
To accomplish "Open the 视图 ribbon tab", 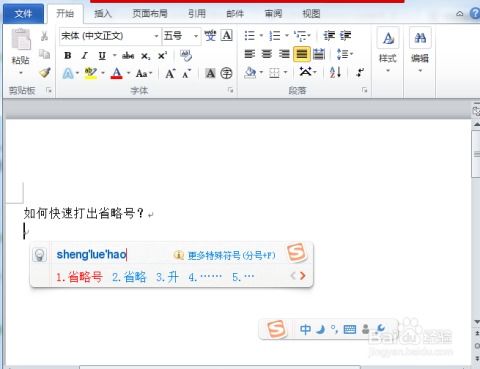I will (x=311, y=14).
